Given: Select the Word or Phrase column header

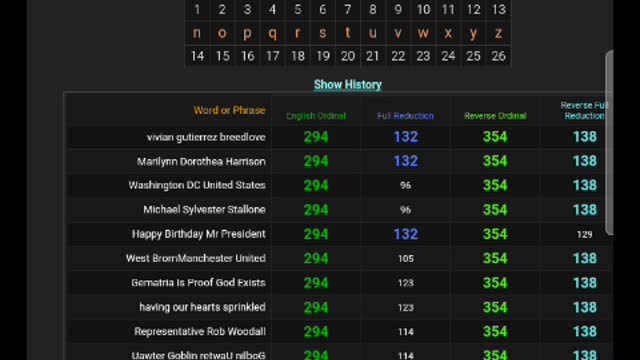Looking at the screenshot, I should 229,110.
